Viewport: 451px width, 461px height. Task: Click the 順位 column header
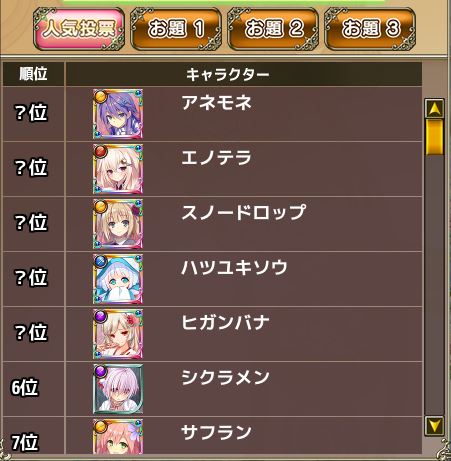[x=33, y=74]
